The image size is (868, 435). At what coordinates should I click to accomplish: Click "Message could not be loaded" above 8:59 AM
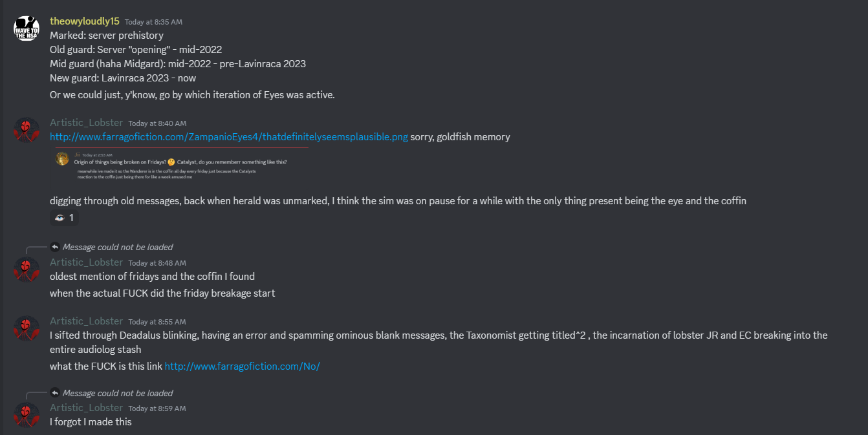[118, 393]
